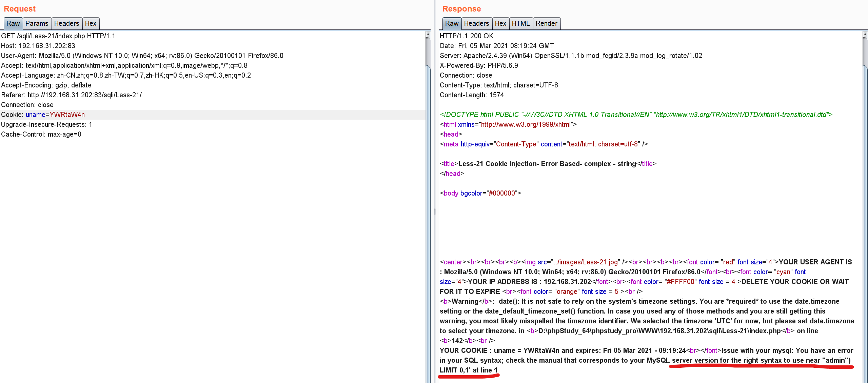Click the cookie value YWRtaW4n in the request
The height and width of the screenshot is (383, 868).
click(x=67, y=115)
